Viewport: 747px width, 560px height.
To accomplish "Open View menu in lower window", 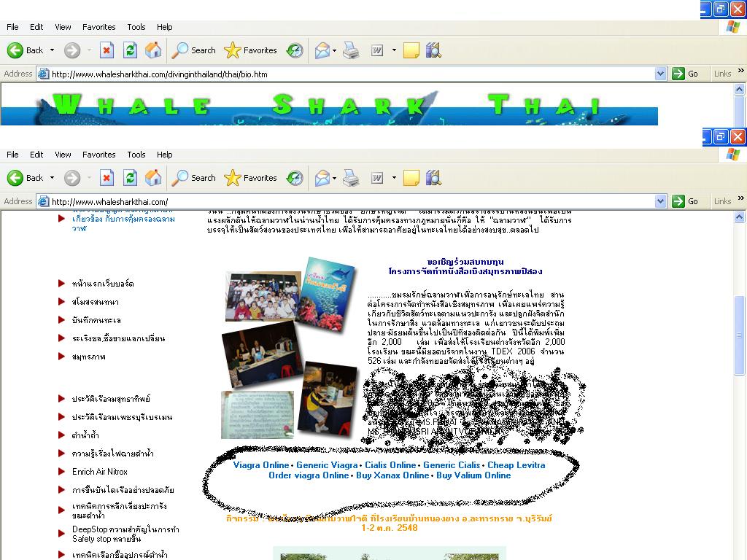I will coord(63,155).
